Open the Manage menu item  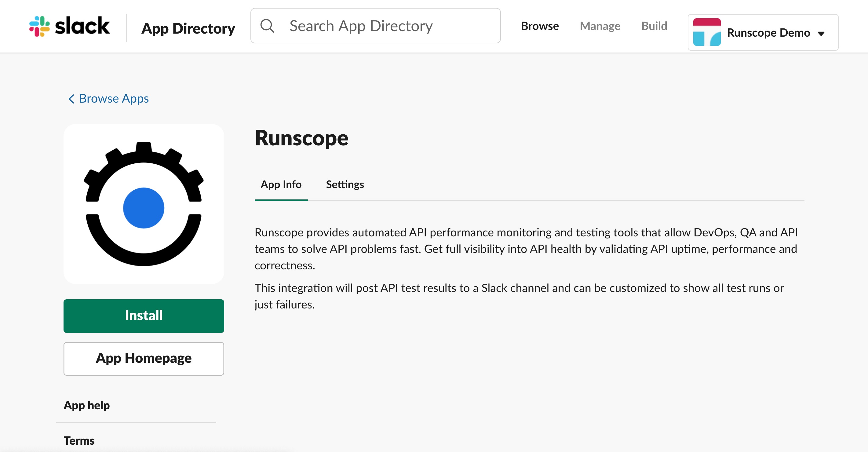click(600, 26)
